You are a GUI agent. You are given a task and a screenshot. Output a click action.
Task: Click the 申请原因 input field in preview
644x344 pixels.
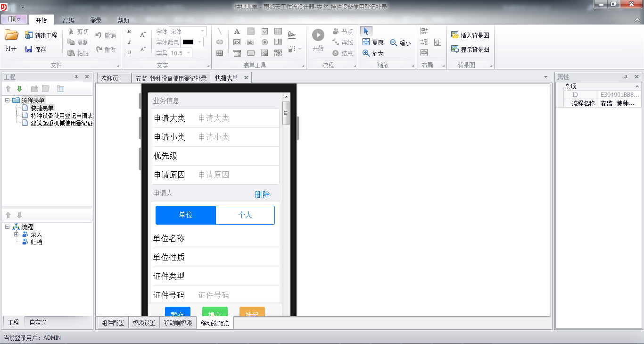[237, 175]
